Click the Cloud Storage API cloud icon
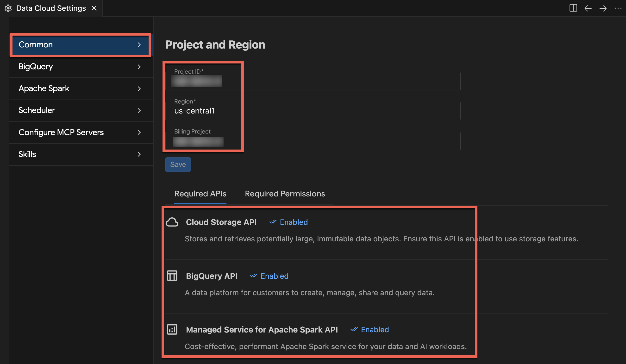The image size is (626, 364). [172, 222]
